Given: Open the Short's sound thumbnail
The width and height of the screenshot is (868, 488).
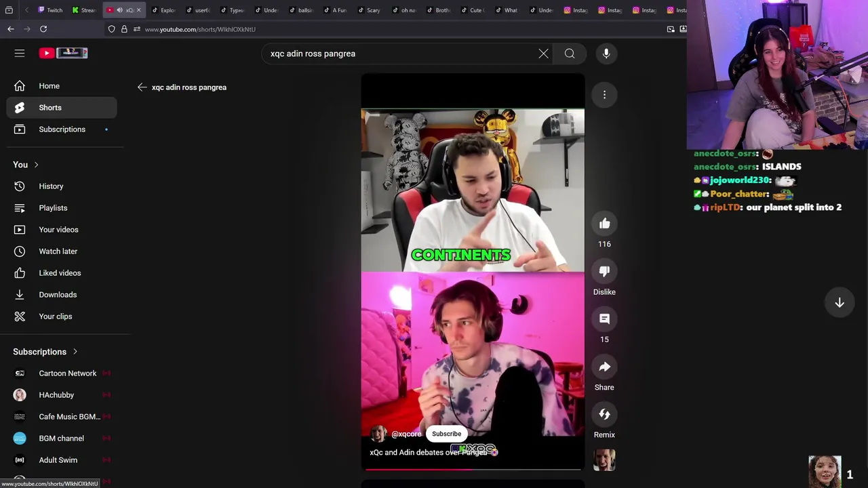Looking at the screenshot, I should [604, 460].
